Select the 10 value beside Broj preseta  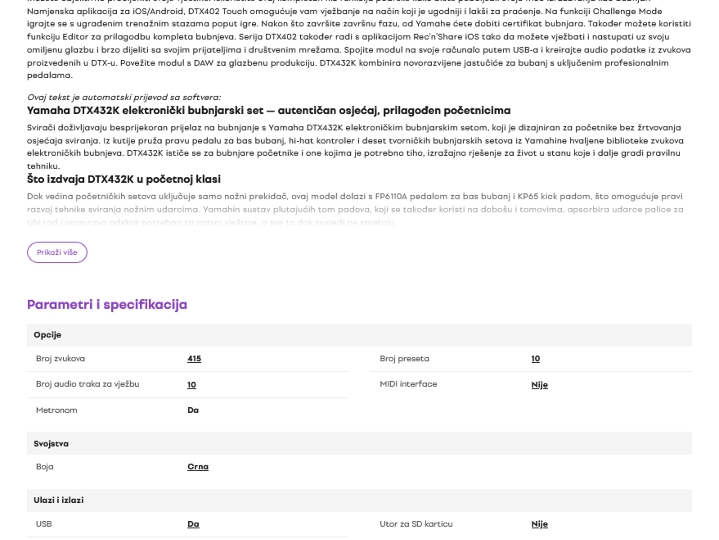pyautogui.click(x=536, y=359)
